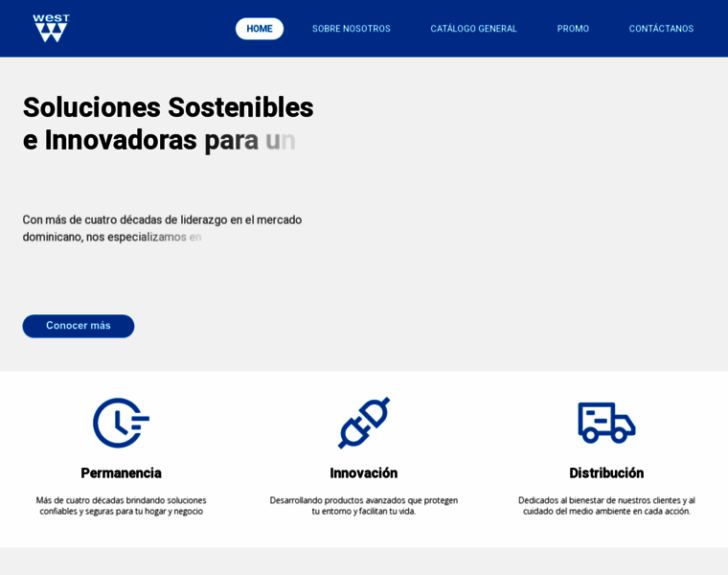The image size is (728, 575).
Task: Click the Permanencia description text
Action: (122, 506)
